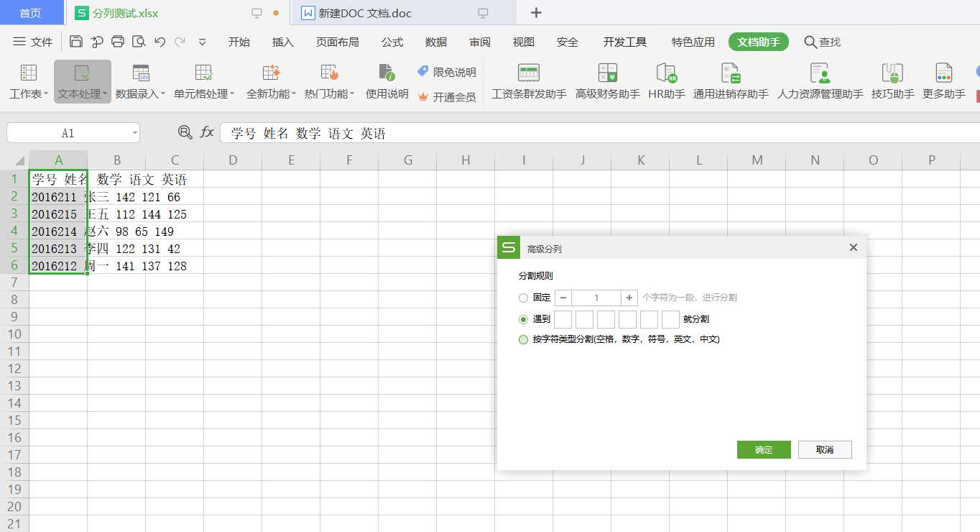Switch to the 视图 ribbon tab
This screenshot has height=532, width=980.
pyautogui.click(x=524, y=42)
